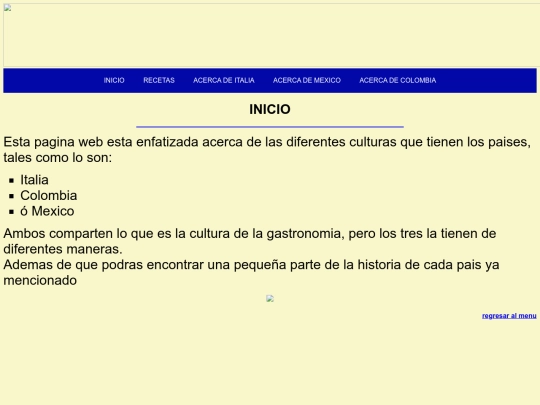Open the INICIO navigation link
Image resolution: width=540 pixels, height=405 pixels.
tap(114, 80)
